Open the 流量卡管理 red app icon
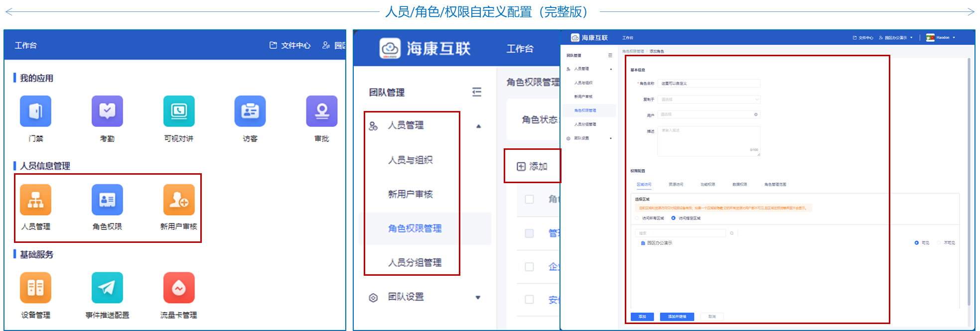The height and width of the screenshot is (331, 980). 179,288
